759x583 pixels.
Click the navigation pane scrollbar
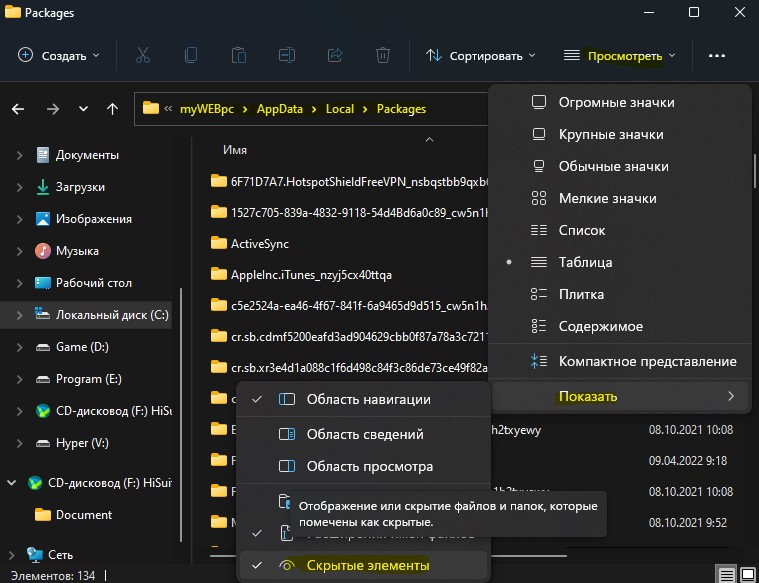point(181,415)
